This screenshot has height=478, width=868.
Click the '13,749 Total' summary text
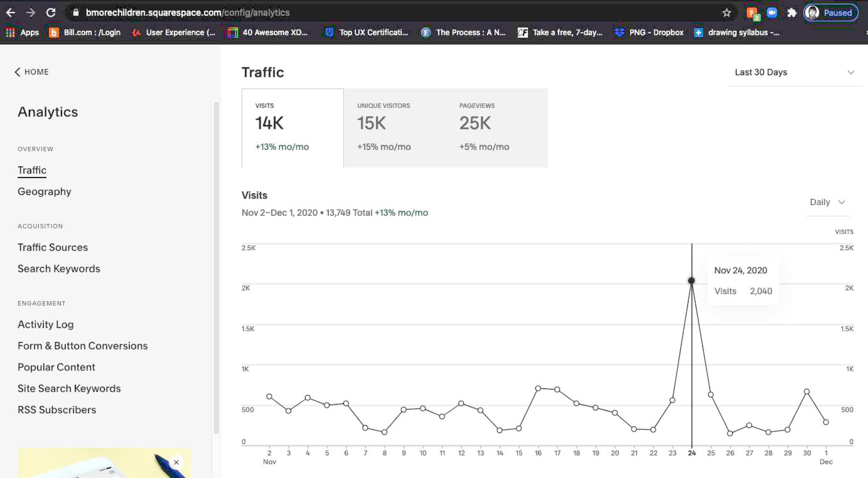coord(349,213)
